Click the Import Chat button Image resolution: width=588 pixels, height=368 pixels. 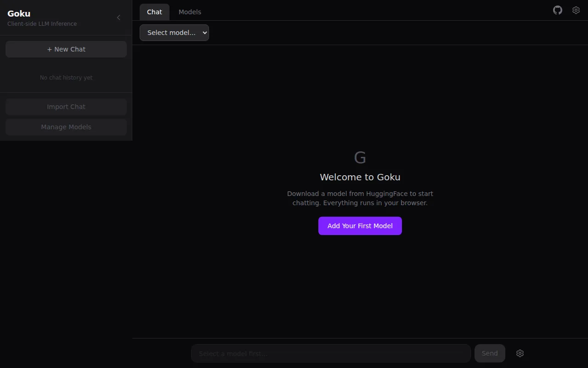(66, 107)
